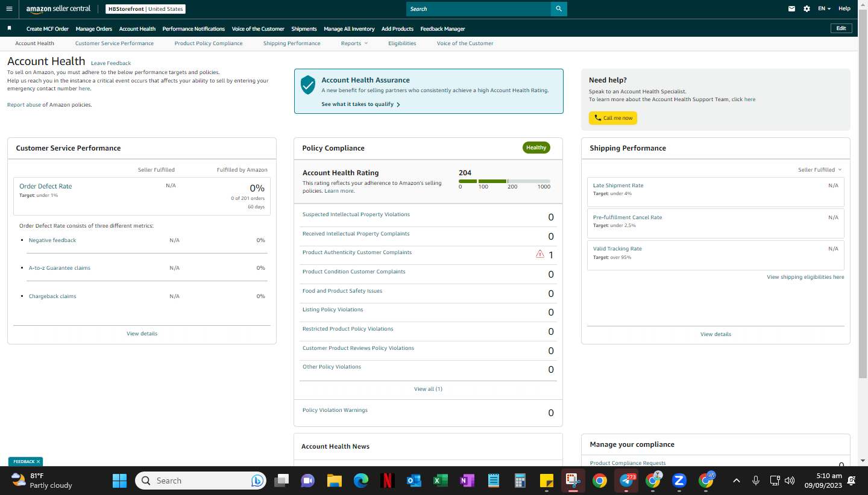Open the hamburger navigation menu
Image resolution: width=868 pixels, height=495 pixels.
coord(9,9)
